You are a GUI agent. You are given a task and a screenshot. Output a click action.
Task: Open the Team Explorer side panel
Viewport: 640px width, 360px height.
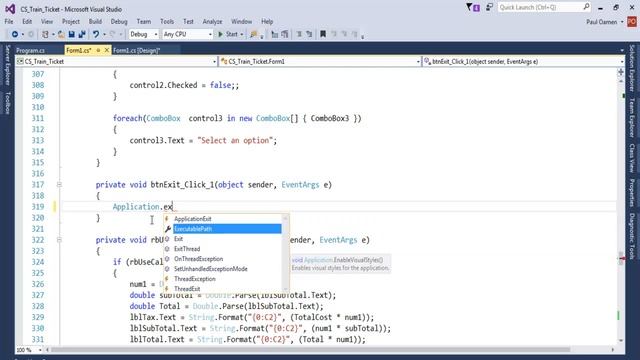click(x=632, y=118)
